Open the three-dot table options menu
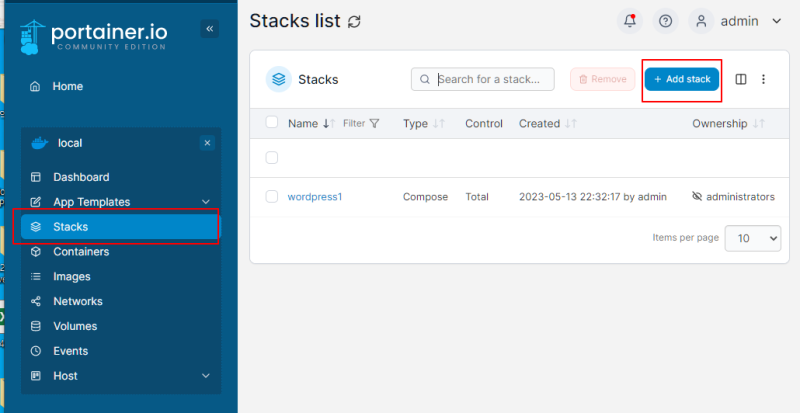This screenshot has height=413, width=800. pyautogui.click(x=763, y=79)
